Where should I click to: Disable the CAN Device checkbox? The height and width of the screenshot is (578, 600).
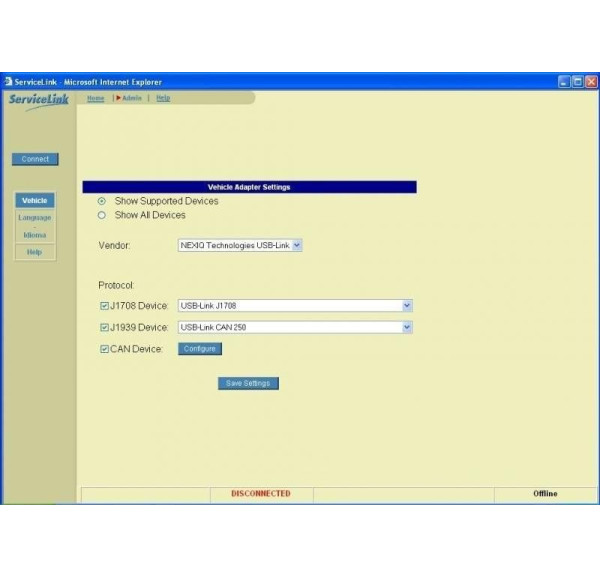(x=104, y=349)
